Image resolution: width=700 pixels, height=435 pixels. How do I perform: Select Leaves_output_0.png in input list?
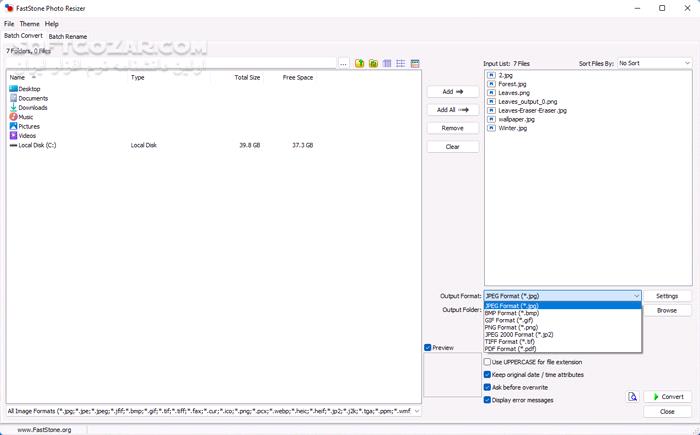pyautogui.click(x=528, y=101)
